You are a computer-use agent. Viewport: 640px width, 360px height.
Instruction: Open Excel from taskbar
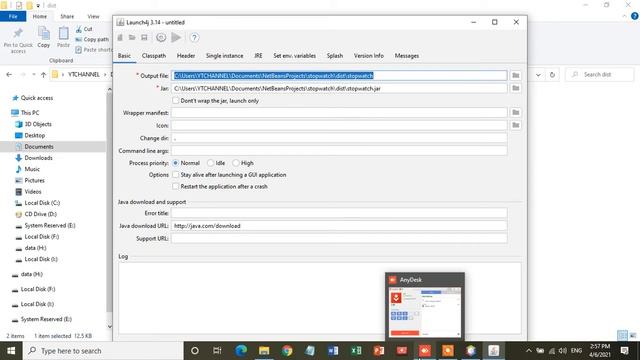pyautogui.click(x=356, y=351)
